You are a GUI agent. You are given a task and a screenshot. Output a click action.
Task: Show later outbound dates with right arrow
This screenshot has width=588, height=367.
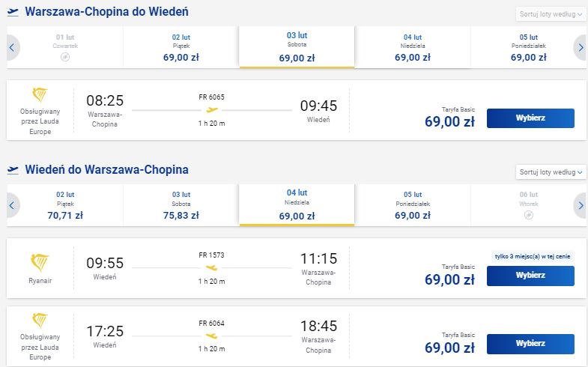[581, 48]
